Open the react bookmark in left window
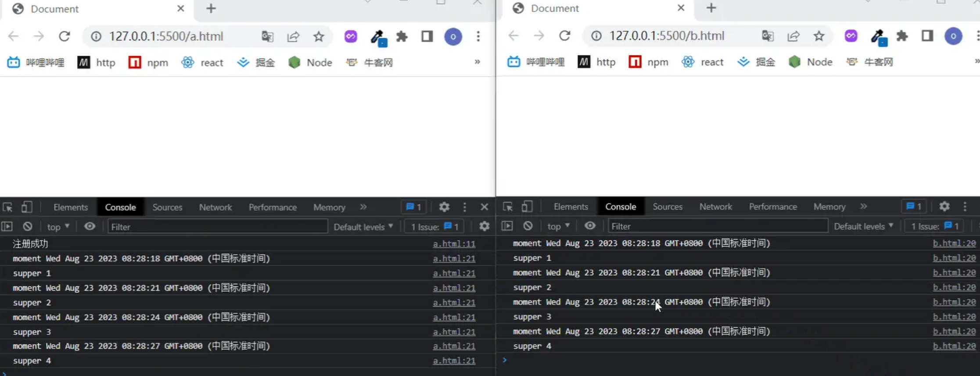Image resolution: width=980 pixels, height=376 pixels. pos(202,62)
